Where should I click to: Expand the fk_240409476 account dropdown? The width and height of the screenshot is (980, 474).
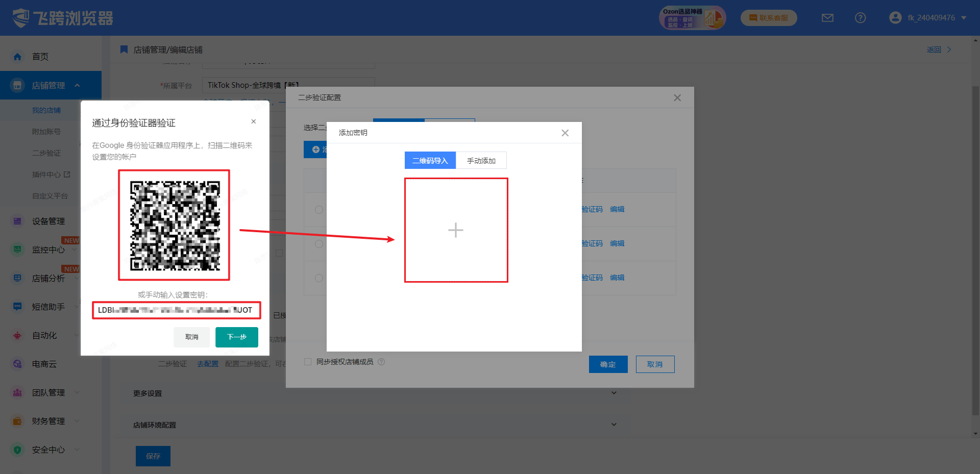pyautogui.click(x=964, y=18)
